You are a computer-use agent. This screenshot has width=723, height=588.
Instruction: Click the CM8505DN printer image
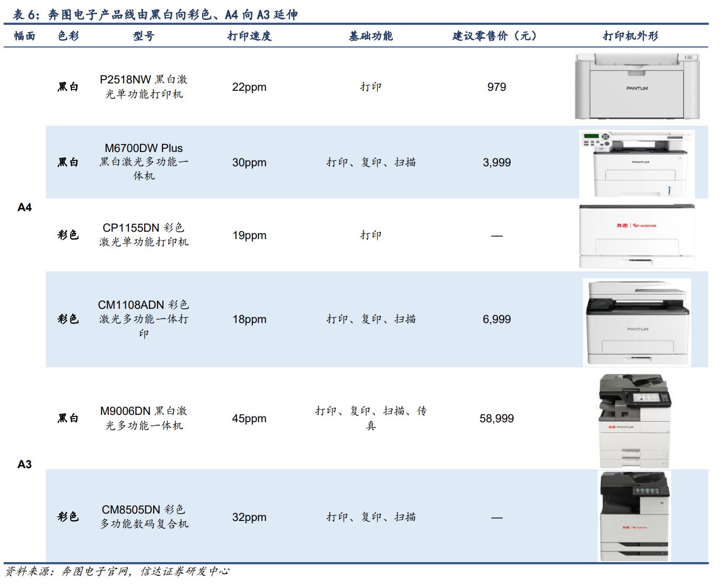(634, 516)
